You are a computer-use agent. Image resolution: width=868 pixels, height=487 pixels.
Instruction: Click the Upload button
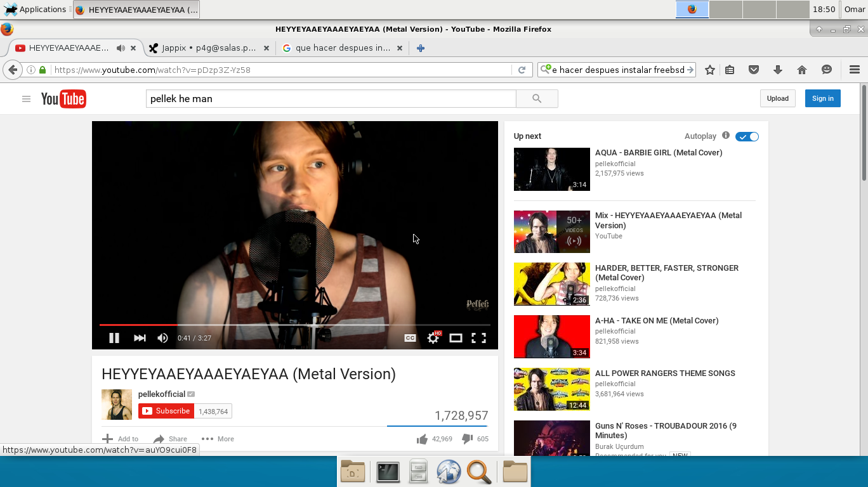click(777, 98)
